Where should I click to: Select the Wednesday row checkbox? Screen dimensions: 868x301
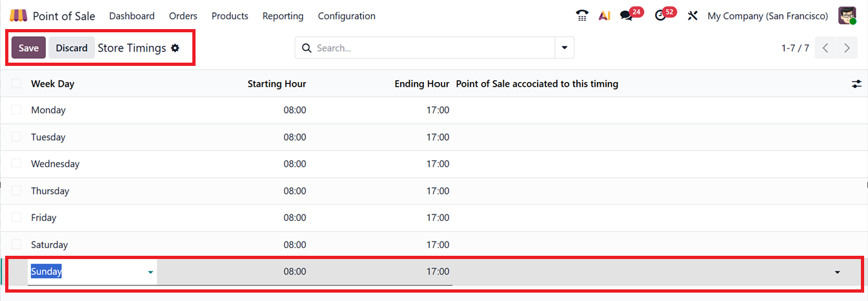pyautogui.click(x=16, y=164)
